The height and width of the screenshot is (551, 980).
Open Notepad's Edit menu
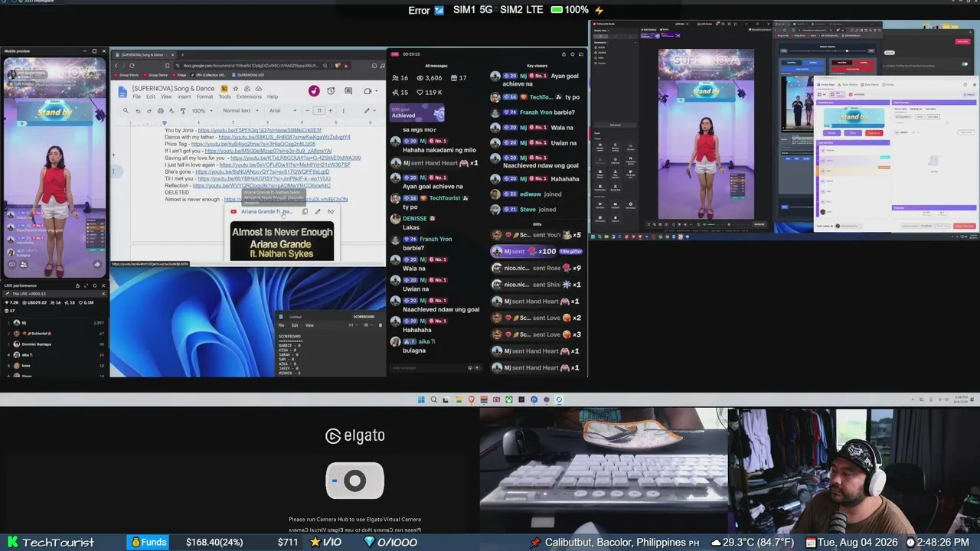[x=295, y=325]
